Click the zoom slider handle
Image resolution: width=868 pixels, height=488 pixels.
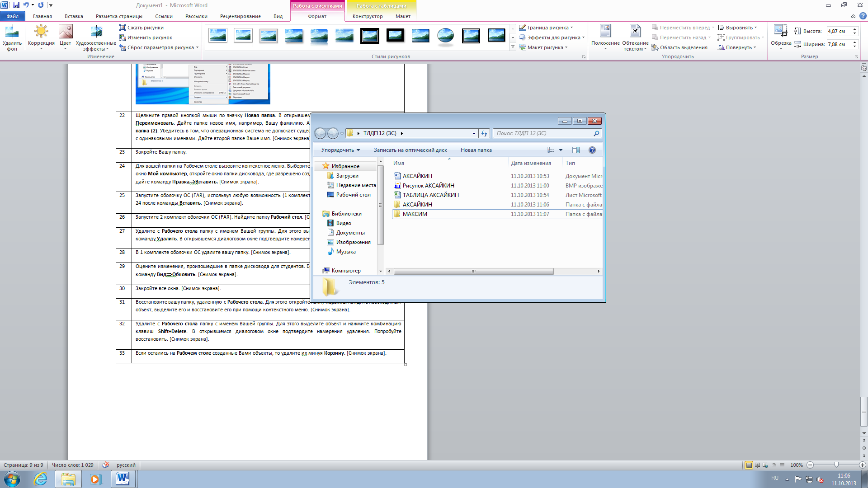coord(836,465)
